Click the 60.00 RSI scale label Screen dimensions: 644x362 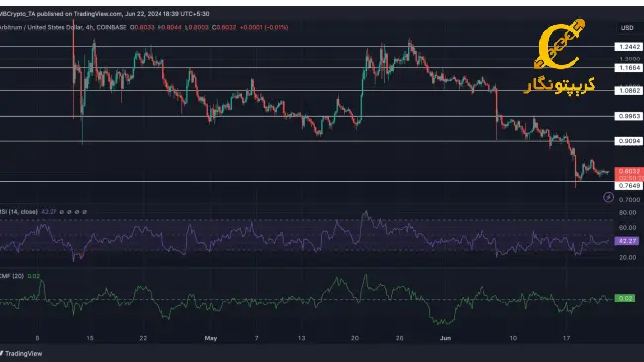627,227
